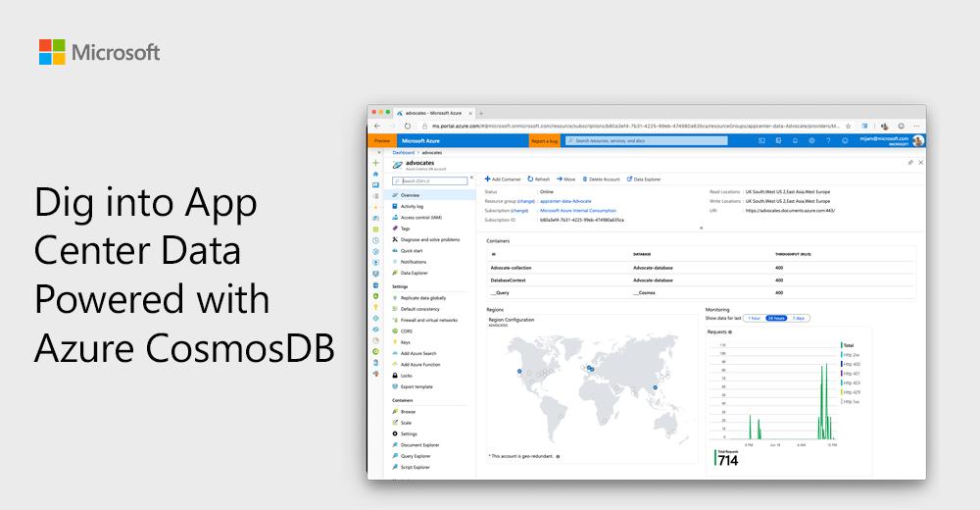Click change link next to Resource group
Viewport: 980px width, 510px height.
pyautogui.click(x=526, y=201)
